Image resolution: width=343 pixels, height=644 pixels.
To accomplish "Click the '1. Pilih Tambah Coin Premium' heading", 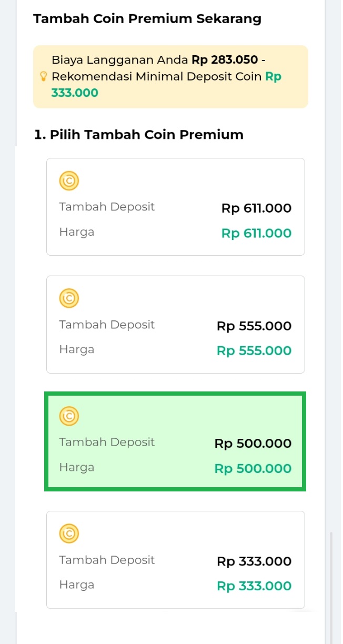I will tap(139, 135).
